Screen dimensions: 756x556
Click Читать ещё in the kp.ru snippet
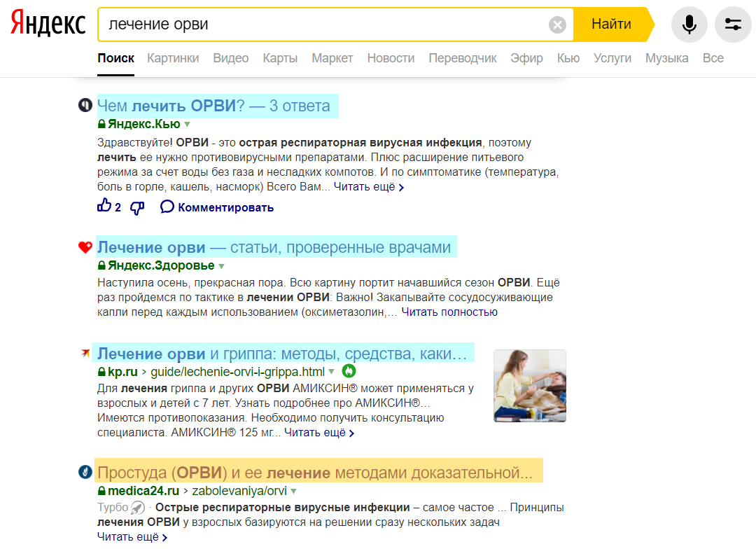[x=319, y=433]
